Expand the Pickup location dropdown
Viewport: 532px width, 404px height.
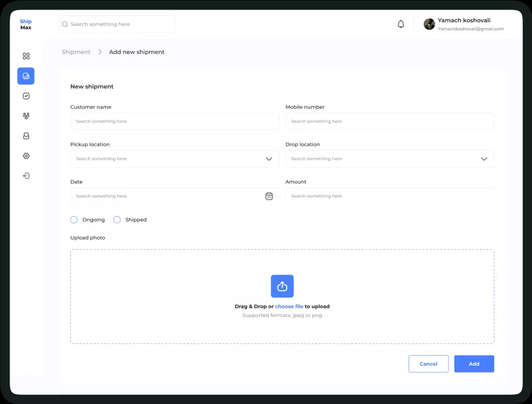point(269,159)
